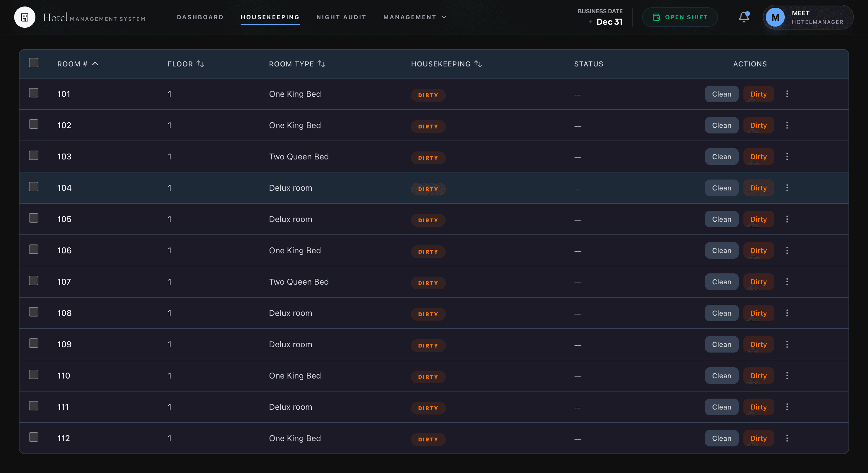Mark room 104 as Clean
Screen dimensions: 868x473
(x=721, y=188)
